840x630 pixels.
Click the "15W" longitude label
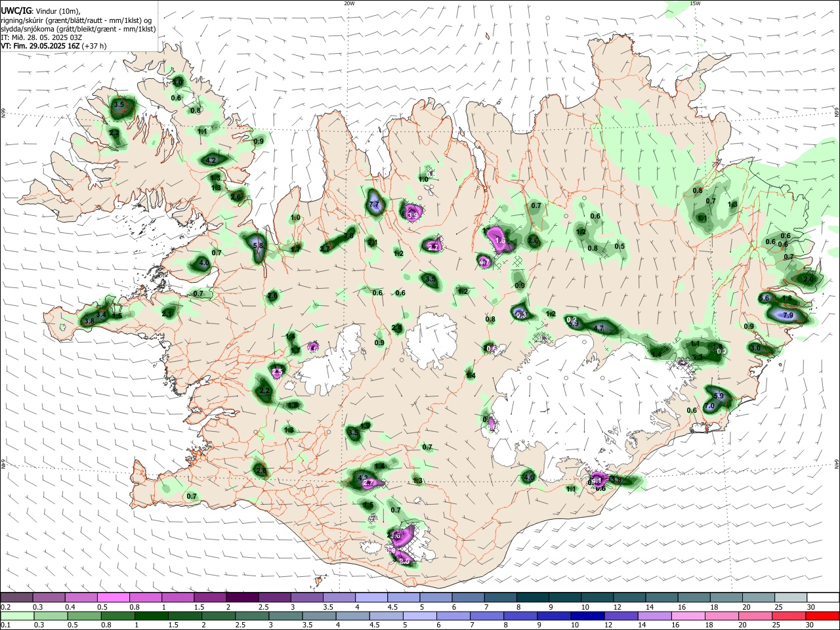pos(694,3)
